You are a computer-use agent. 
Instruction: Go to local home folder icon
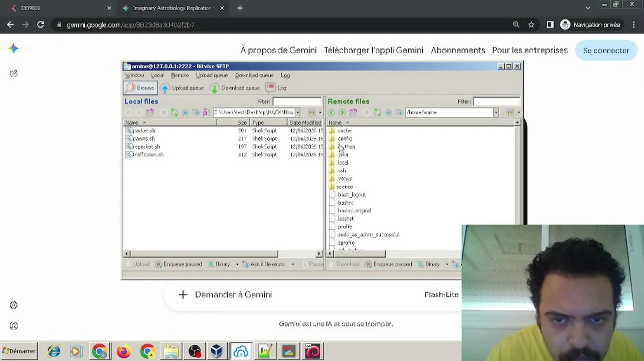pos(185,112)
